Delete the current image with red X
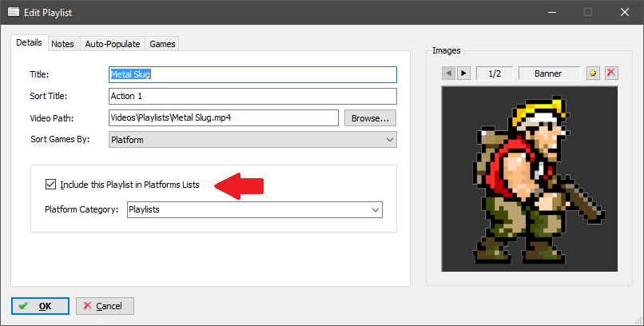The image size is (644, 326). click(x=611, y=73)
